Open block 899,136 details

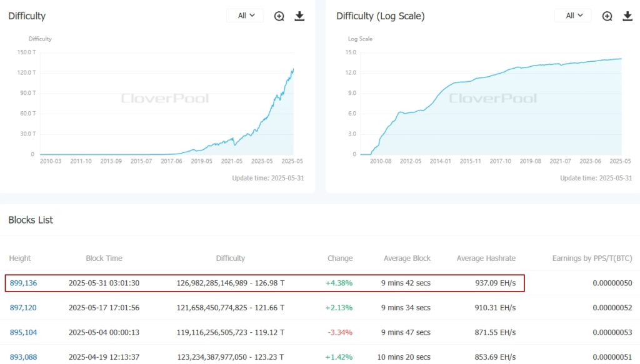pyautogui.click(x=23, y=282)
